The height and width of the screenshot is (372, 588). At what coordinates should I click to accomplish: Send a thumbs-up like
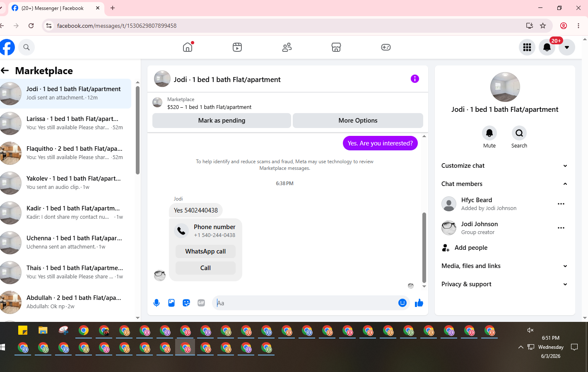tap(419, 303)
